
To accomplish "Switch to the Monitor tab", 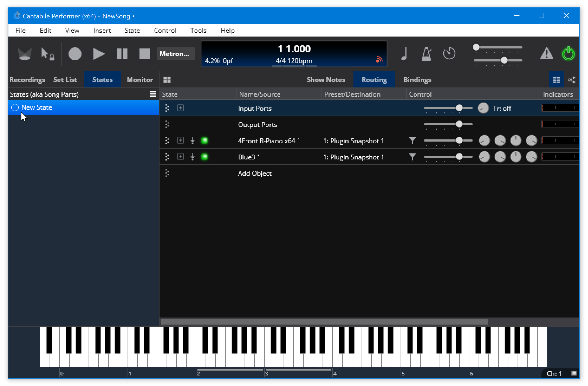I will (x=140, y=80).
